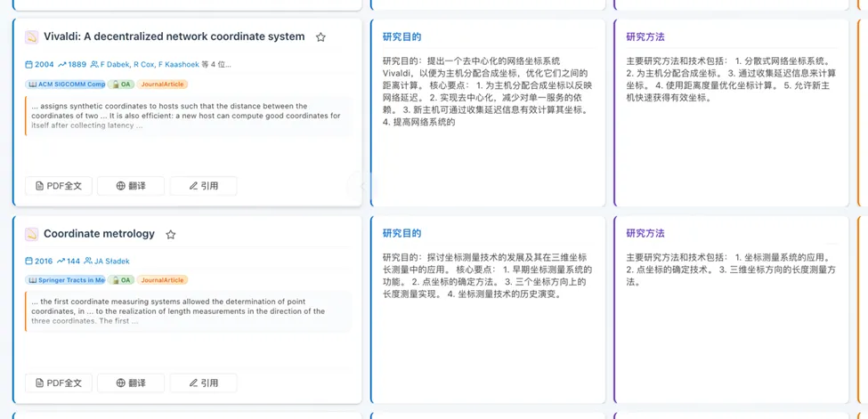The width and height of the screenshot is (868, 419).
Task: Click JournalArticle tag on Vivaldi card
Action: (x=162, y=85)
